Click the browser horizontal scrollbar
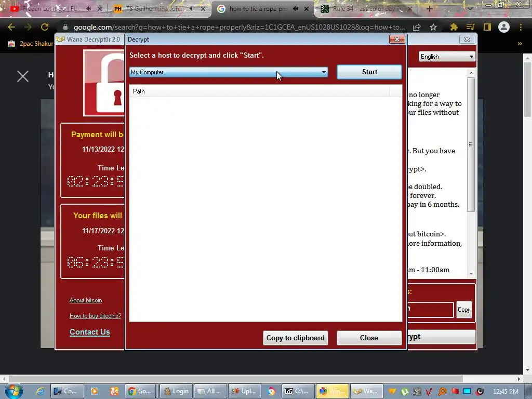The image size is (532, 399). tap(236, 379)
